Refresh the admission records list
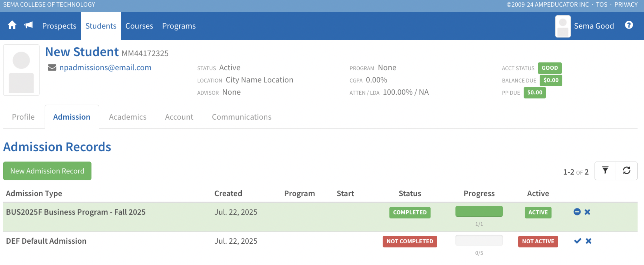644x265 pixels. click(x=627, y=171)
